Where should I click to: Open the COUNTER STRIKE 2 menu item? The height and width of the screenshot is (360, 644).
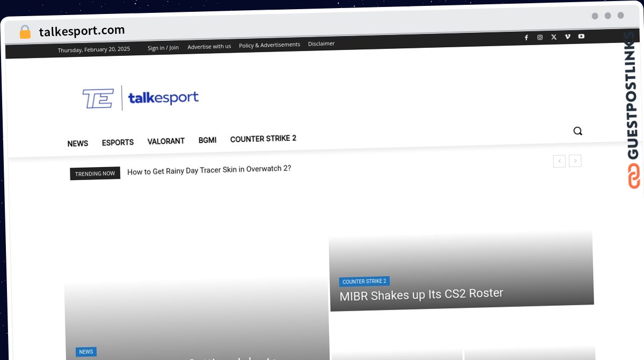(x=263, y=139)
